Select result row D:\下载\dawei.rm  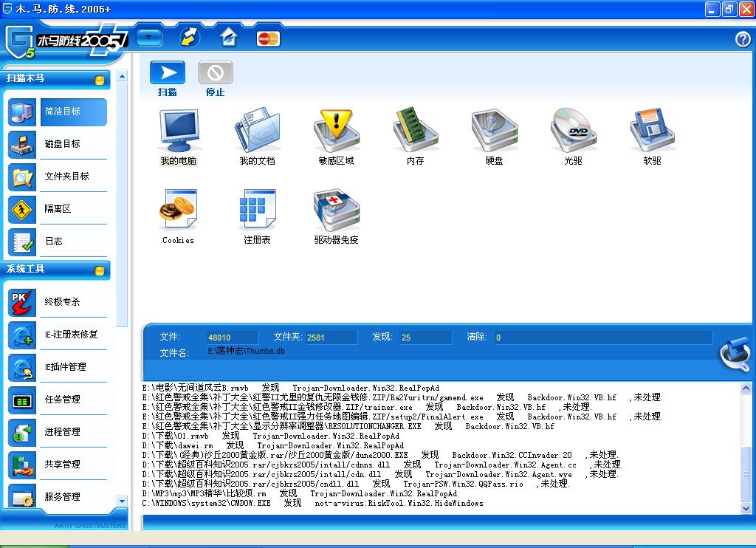[273, 445]
